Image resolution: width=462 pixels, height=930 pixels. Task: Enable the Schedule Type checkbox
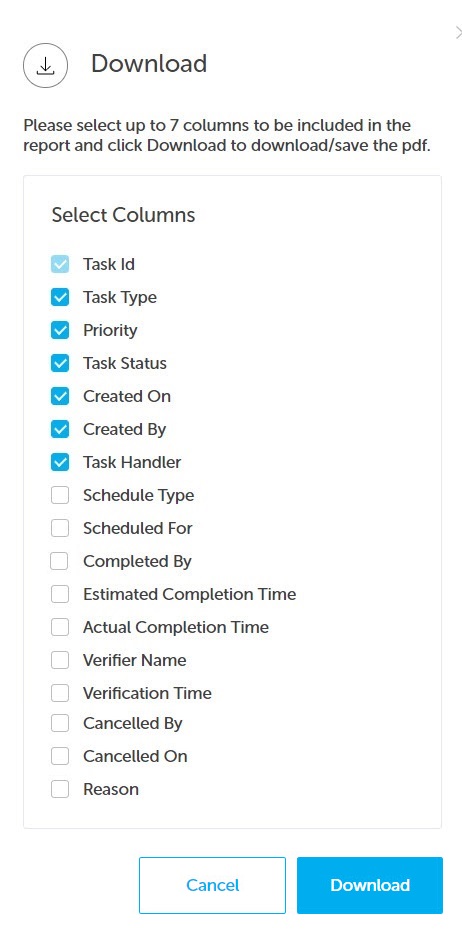[60, 495]
